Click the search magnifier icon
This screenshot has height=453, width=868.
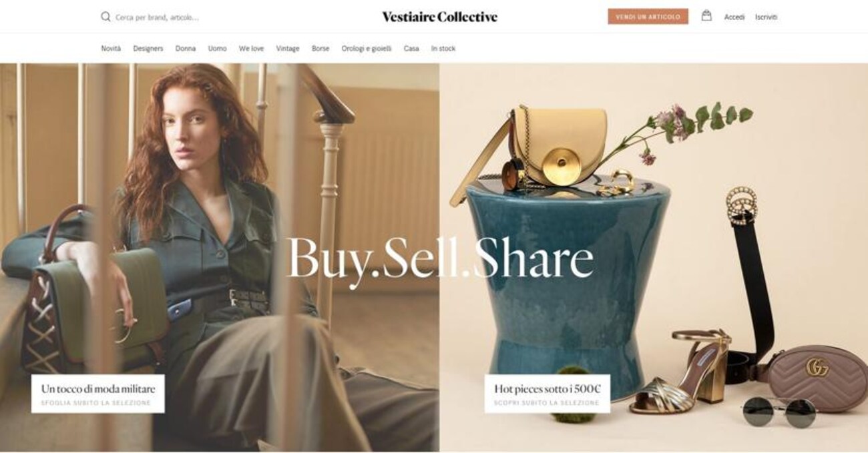[x=105, y=17]
